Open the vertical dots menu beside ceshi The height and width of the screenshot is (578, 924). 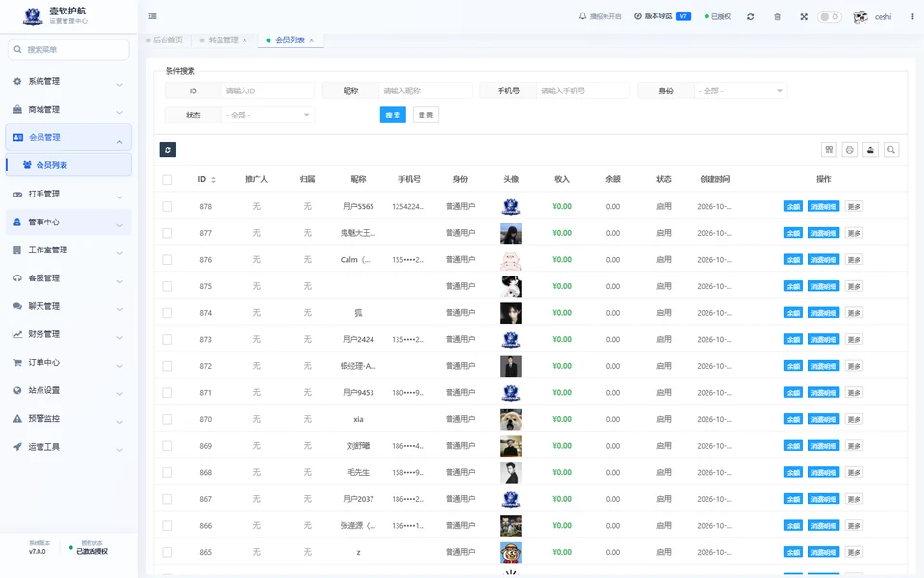[x=912, y=17]
